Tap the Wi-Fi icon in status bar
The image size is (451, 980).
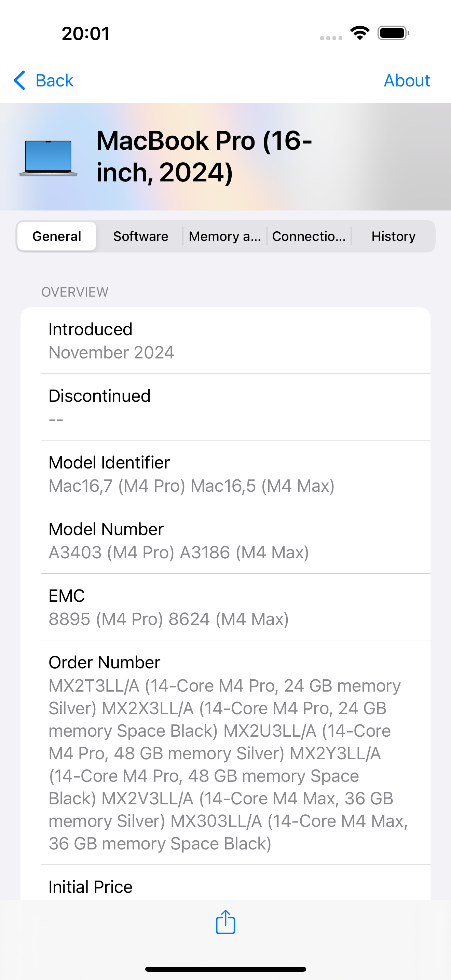359,33
